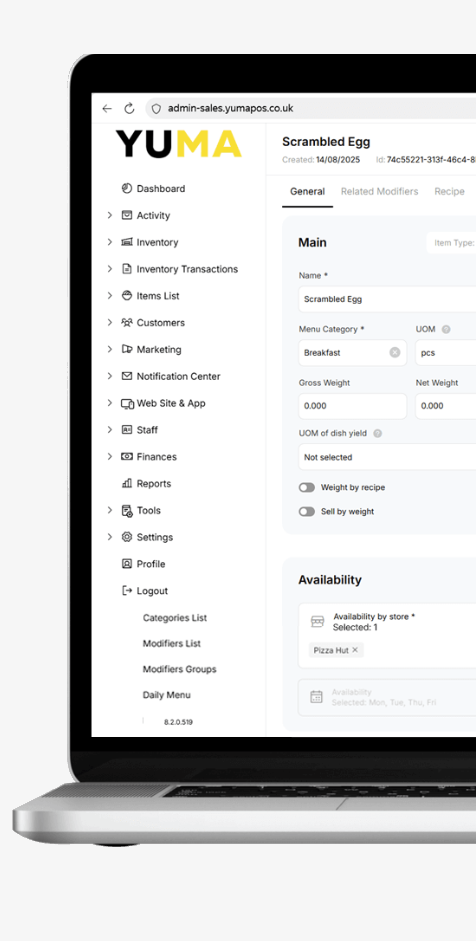Viewport: 476px width, 941px height.
Task: Click the Dashboard gauge icon
Action: [127, 188]
